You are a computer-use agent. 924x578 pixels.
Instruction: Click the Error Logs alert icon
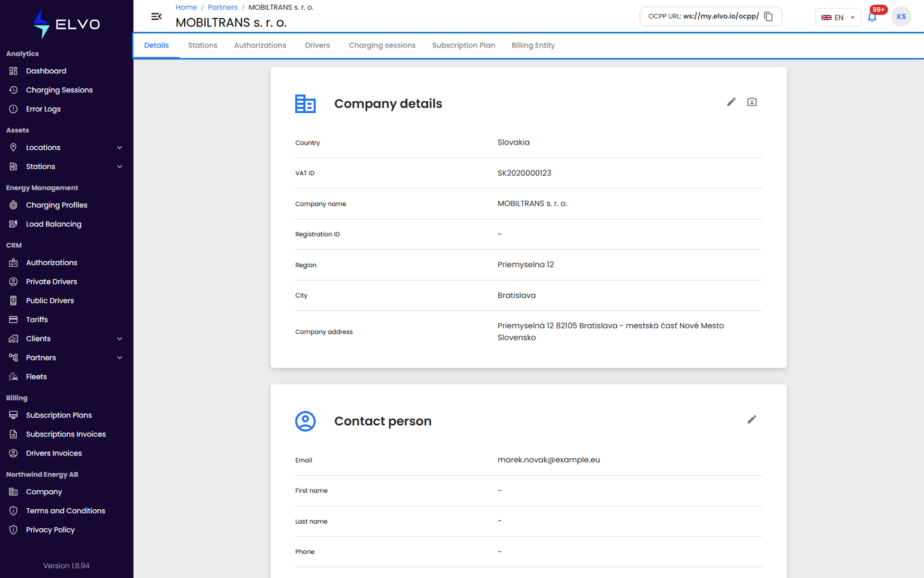pyautogui.click(x=13, y=109)
